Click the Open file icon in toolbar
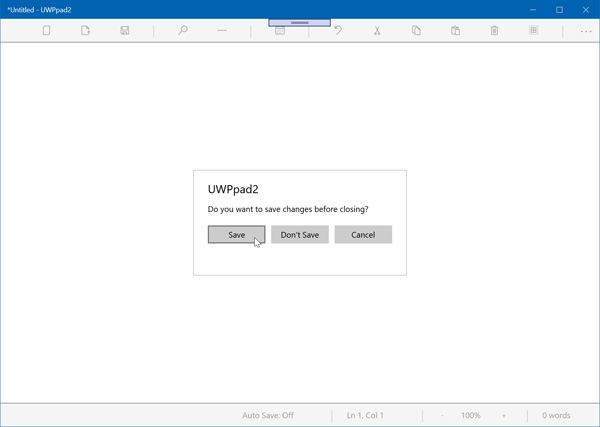The image size is (600, 427). click(x=85, y=31)
